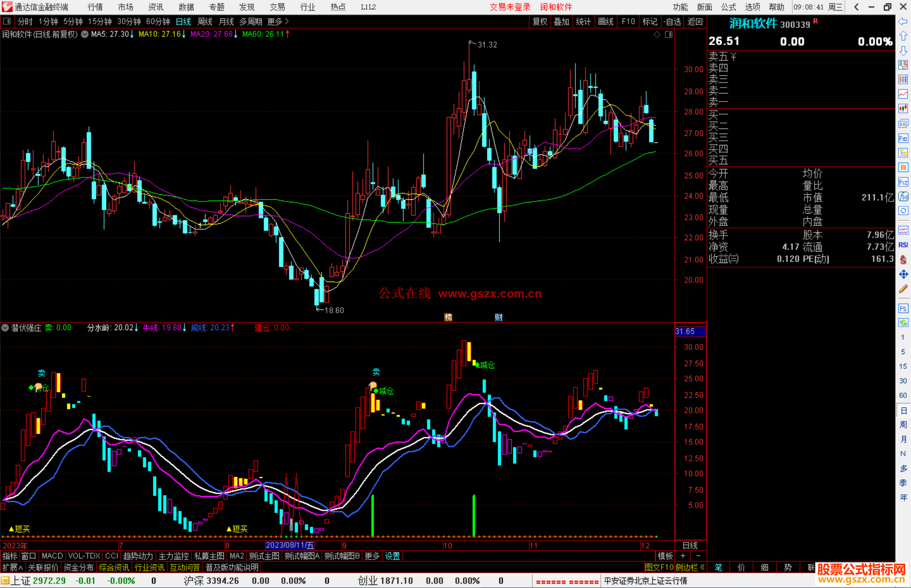Expand the 更多 period options chevron

pos(287,21)
